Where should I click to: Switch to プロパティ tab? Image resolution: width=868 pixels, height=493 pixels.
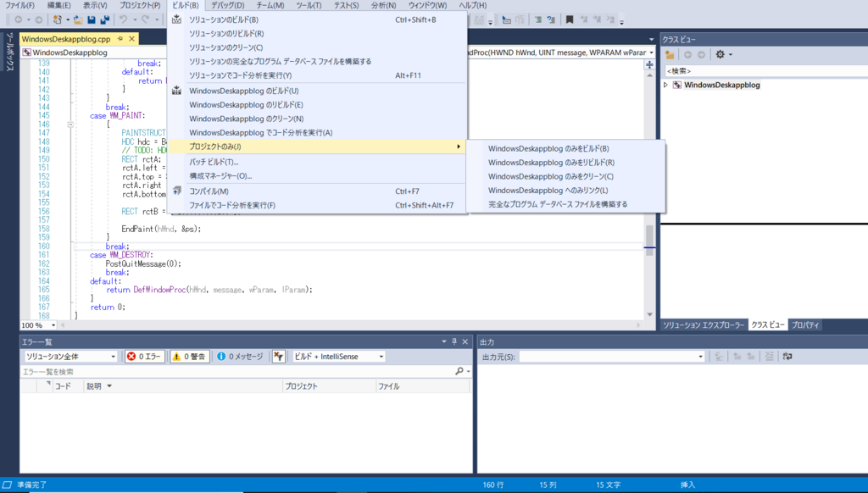tap(805, 324)
